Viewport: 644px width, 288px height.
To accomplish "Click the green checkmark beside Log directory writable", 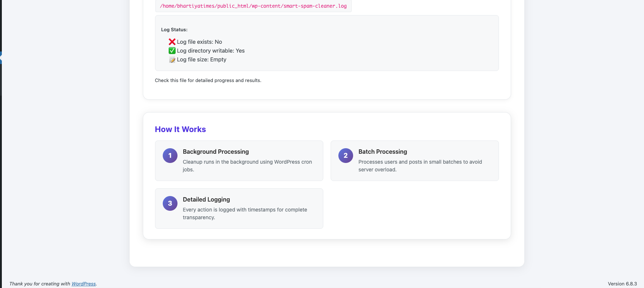I will tap(172, 51).
